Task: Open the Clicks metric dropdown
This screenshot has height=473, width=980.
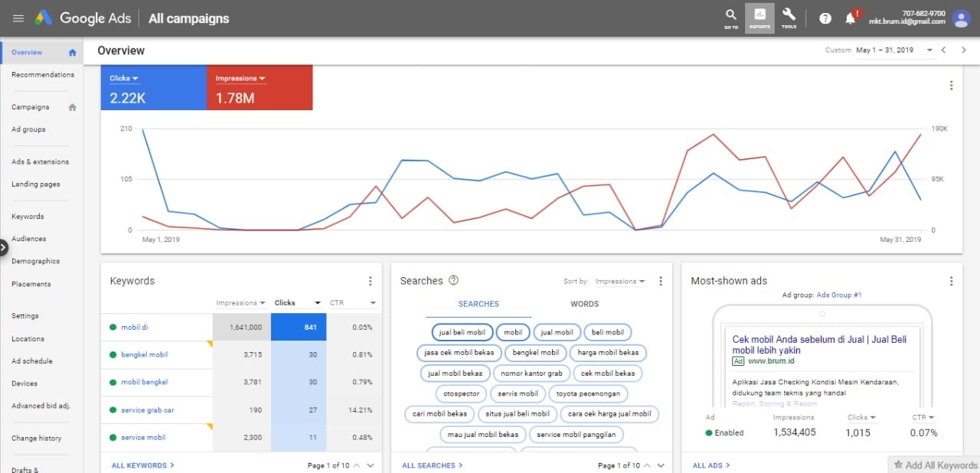Action: click(124, 78)
